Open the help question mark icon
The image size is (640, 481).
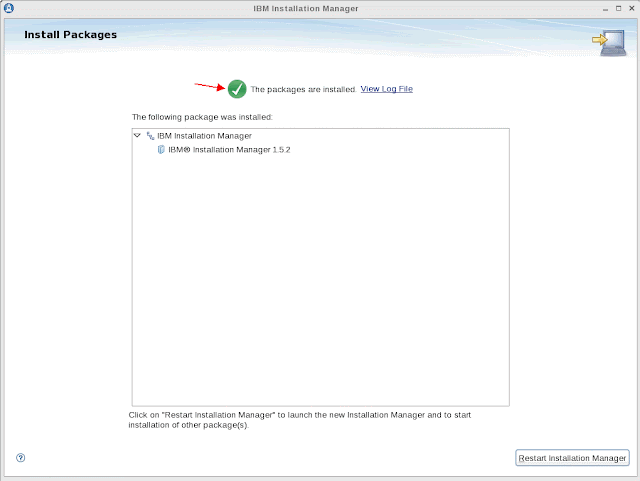pos(20,457)
